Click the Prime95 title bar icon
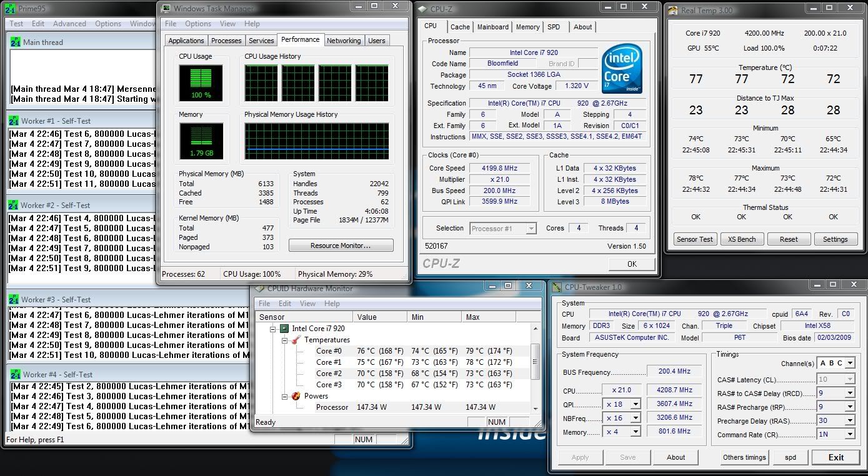 point(9,9)
